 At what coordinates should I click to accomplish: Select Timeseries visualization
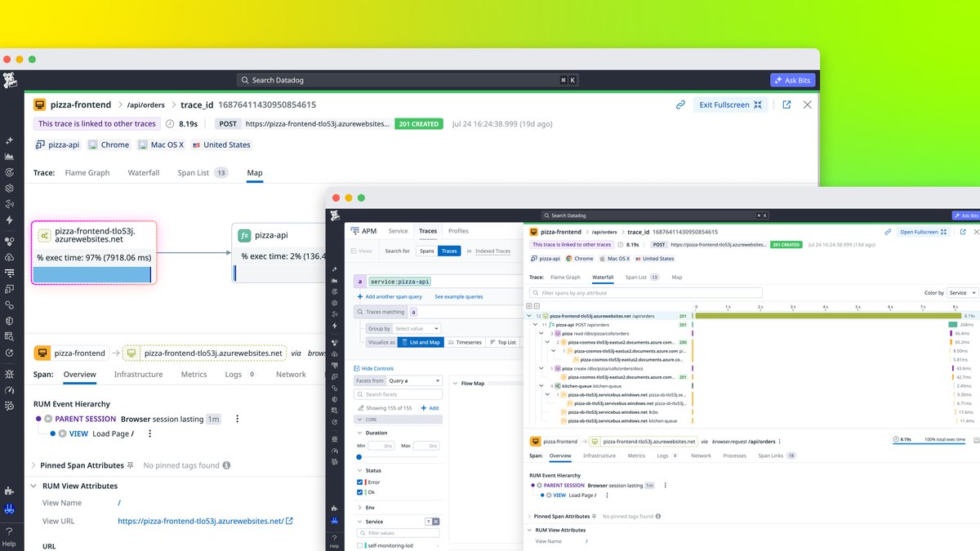tap(465, 342)
